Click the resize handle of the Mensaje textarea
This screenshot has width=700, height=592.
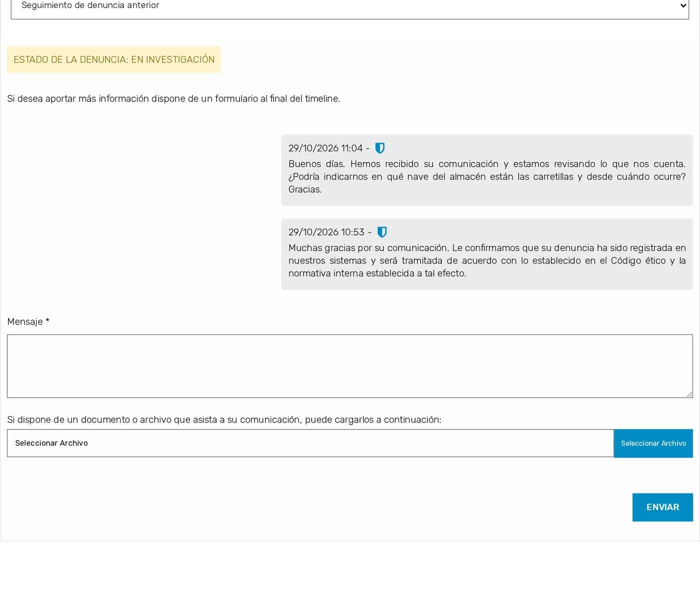pos(689,394)
